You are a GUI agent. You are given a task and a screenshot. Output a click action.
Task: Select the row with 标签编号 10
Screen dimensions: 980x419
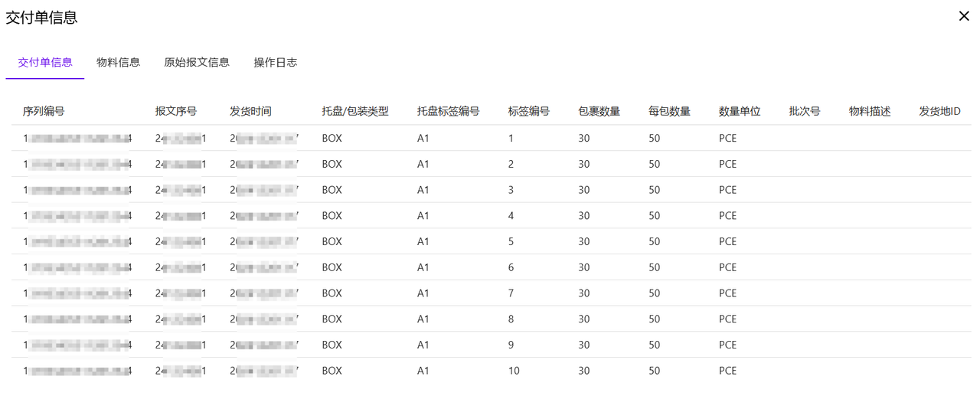point(514,371)
